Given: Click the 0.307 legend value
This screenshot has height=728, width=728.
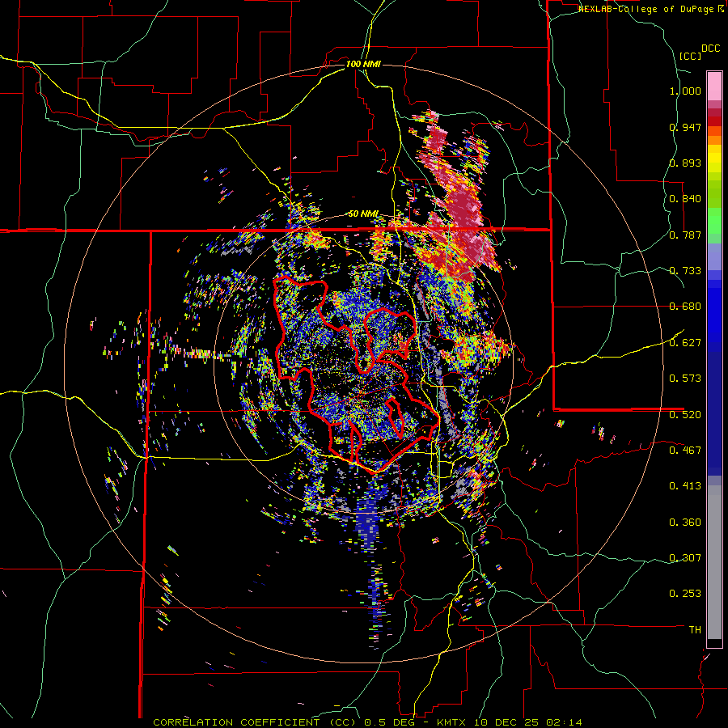Looking at the screenshot, I should point(685,558).
